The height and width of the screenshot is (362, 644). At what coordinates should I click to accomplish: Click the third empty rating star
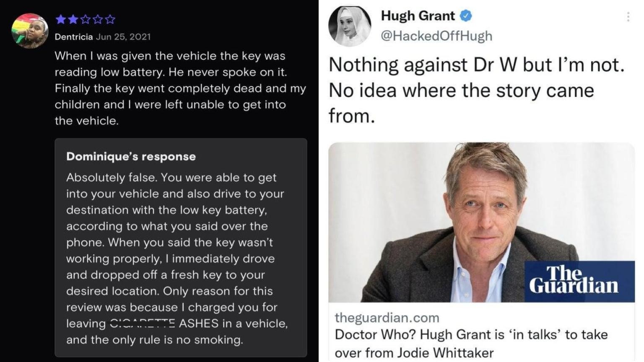click(85, 19)
